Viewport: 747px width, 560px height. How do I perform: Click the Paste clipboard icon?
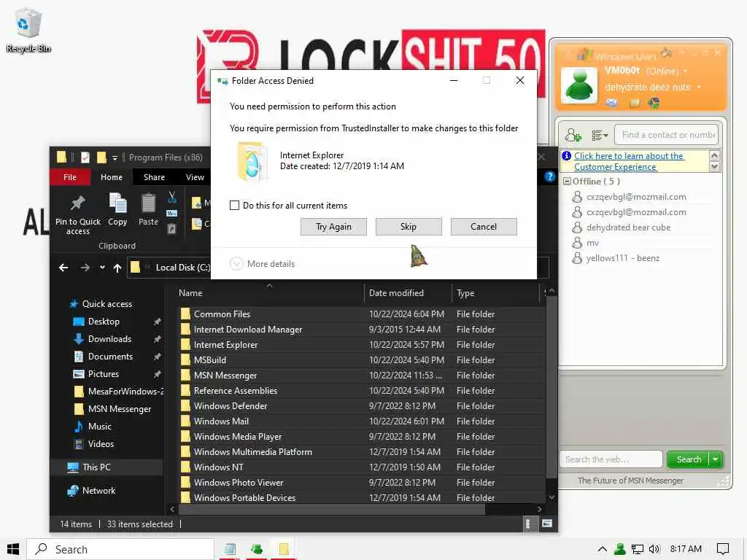tap(148, 203)
